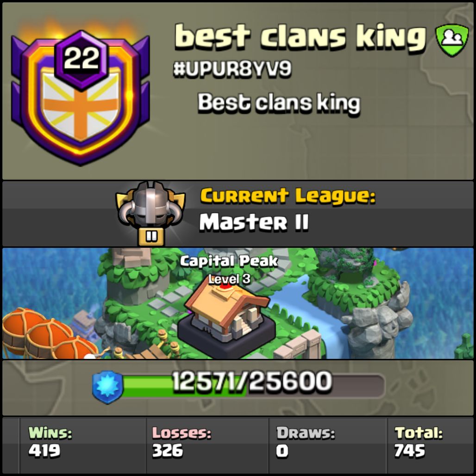Click the clan name 'best clans king'

[x=300, y=37]
